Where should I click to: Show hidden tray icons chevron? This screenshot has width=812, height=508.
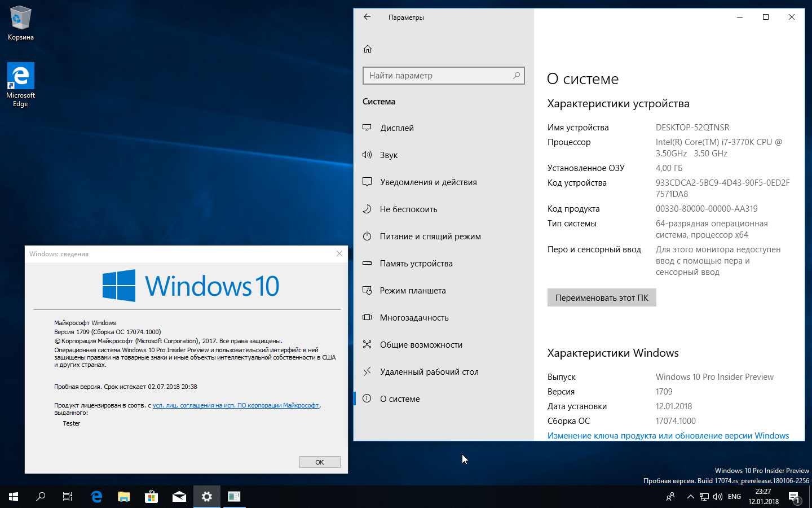tap(690, 497)
